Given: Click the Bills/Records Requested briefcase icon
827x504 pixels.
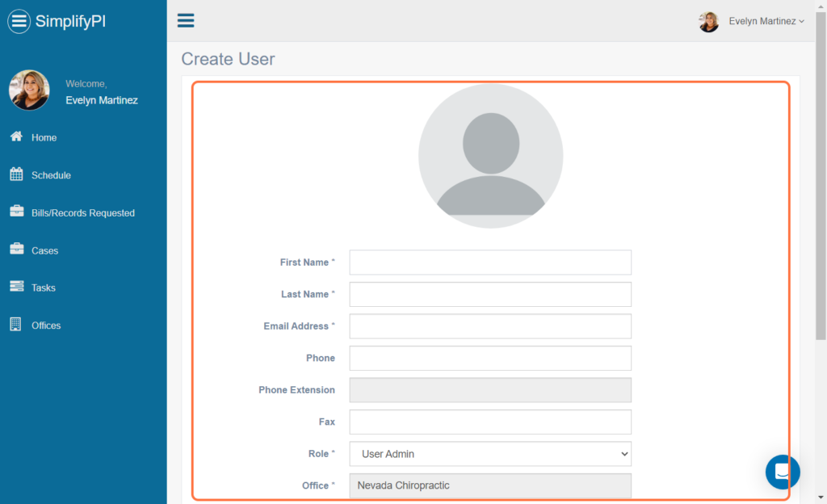Looking at the screenshot, I should pos(16,212).
